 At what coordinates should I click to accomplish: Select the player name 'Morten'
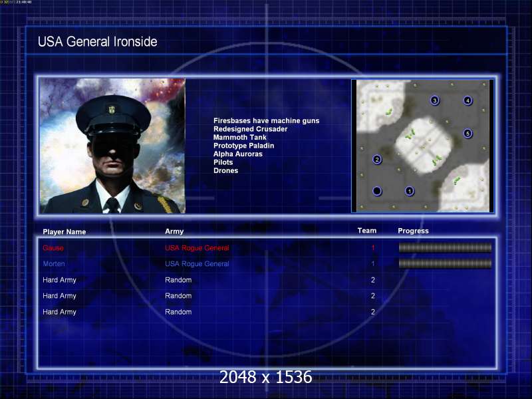click(54, 263)
